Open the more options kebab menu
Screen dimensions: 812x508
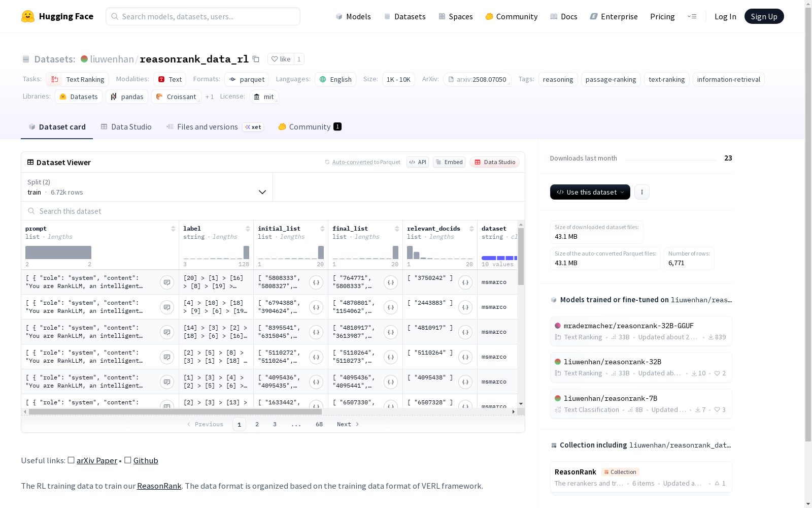click(x=642, y=192)
